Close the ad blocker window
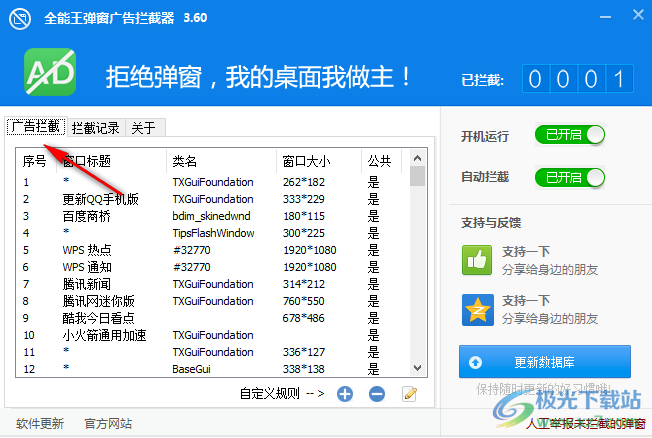This screenshot has height=438, width=652. coord(638,15)
